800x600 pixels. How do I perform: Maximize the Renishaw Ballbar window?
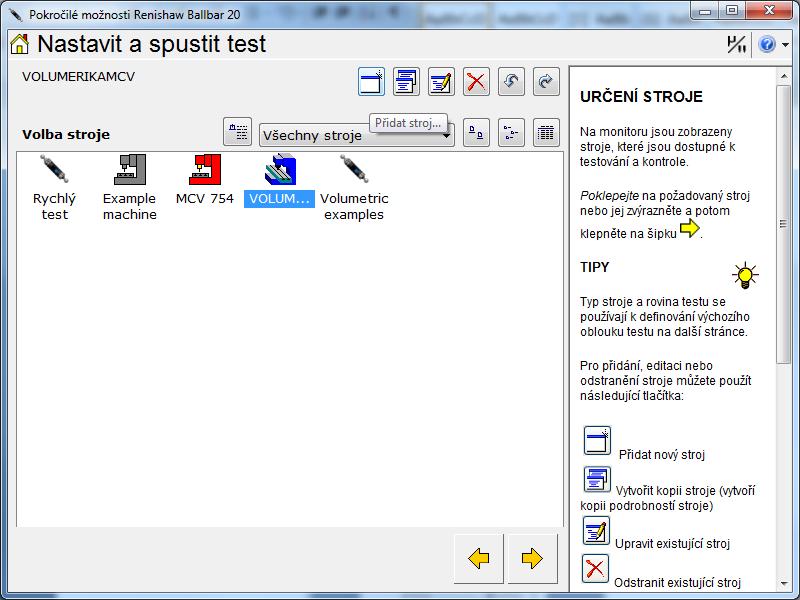click(732, 10)
